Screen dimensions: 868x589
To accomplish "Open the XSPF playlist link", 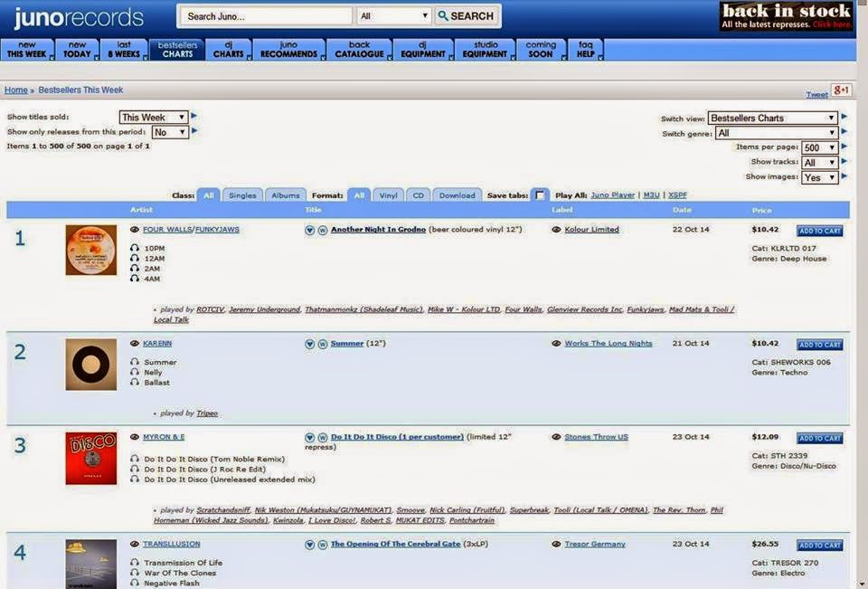I will click(x=677, y=195).
